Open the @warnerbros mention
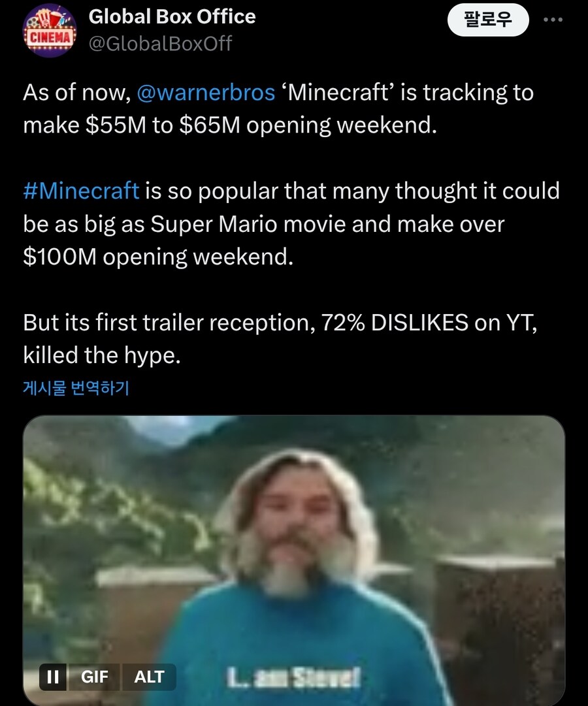 206,93
